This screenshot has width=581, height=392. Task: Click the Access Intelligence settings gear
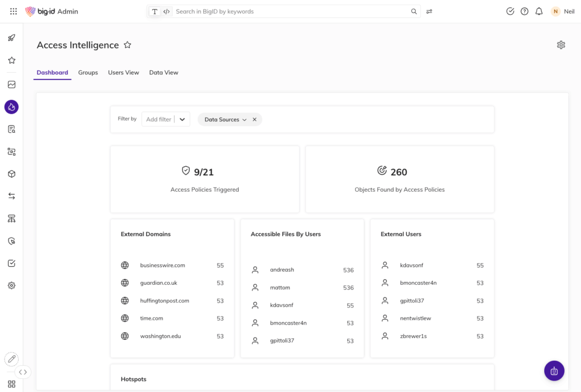pos(561,45)
